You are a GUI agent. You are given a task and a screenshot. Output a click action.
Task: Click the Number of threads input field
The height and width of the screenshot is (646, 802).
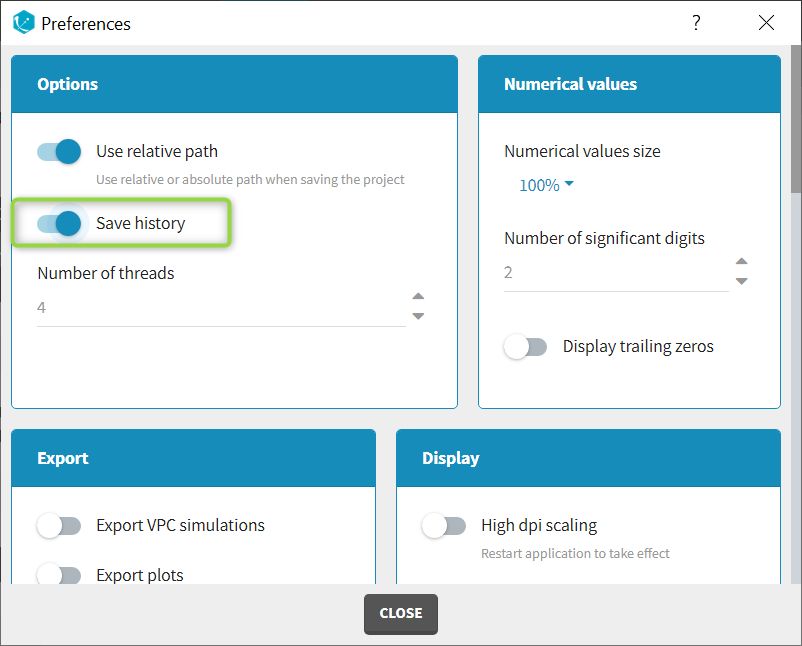tap(220, 308)
